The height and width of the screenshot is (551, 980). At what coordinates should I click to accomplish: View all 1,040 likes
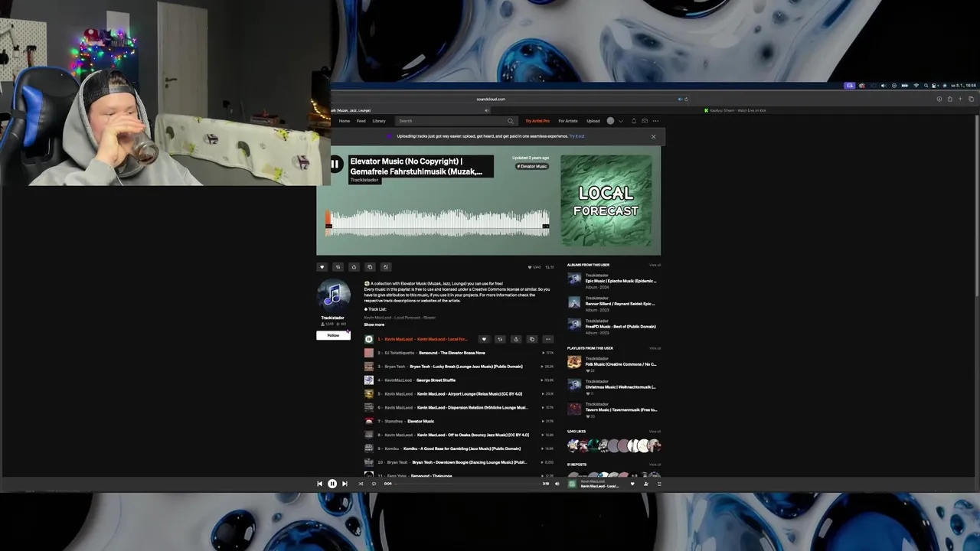[x=655, y=432]
